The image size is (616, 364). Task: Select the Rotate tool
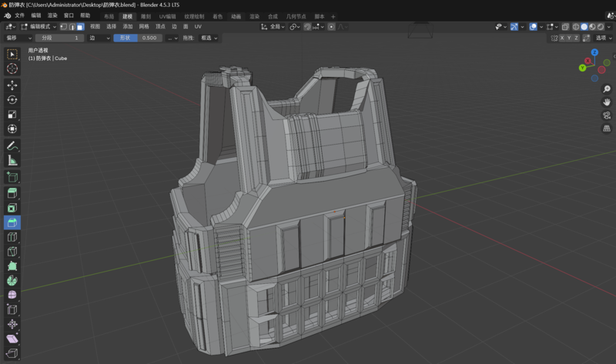point(12,99)
